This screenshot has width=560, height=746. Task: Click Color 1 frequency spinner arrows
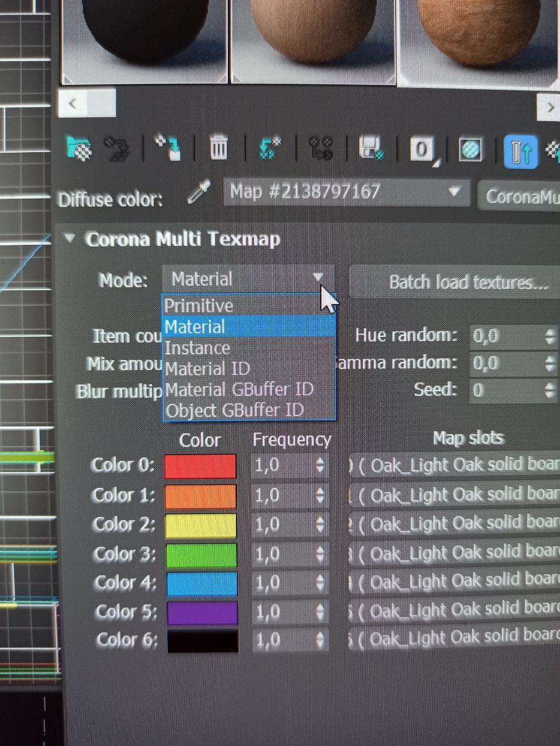(320, 495)
